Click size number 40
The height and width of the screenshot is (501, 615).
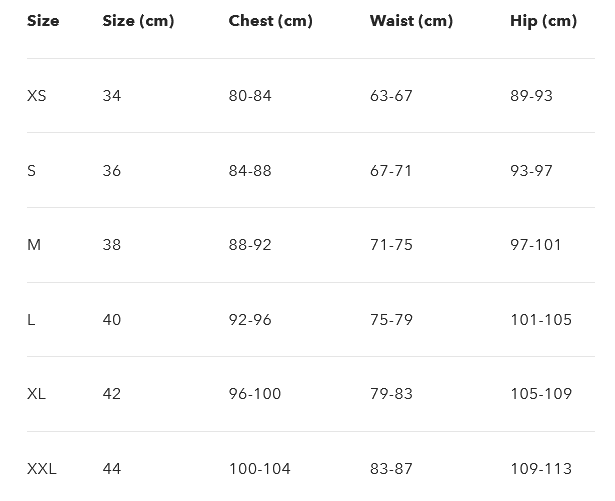[112, 320]
